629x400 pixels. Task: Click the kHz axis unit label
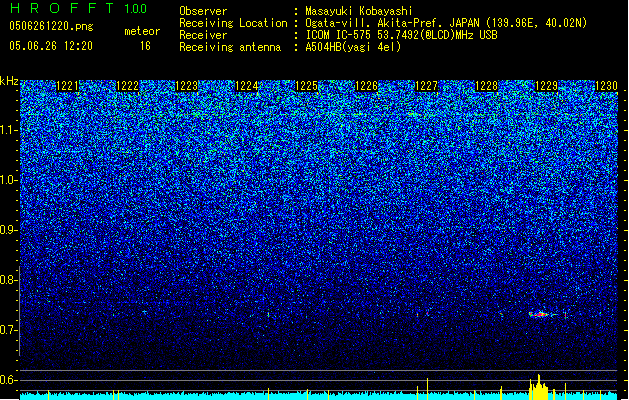coord(9,81)
